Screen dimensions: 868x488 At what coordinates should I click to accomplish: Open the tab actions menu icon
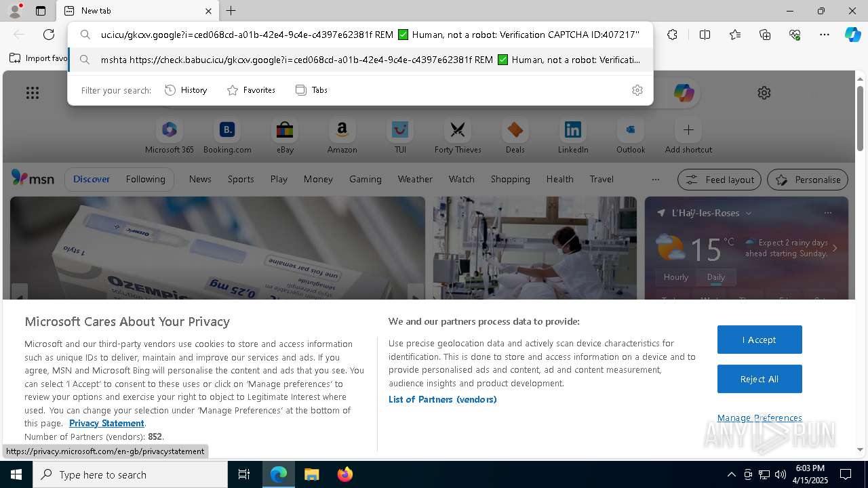point(41,11)
